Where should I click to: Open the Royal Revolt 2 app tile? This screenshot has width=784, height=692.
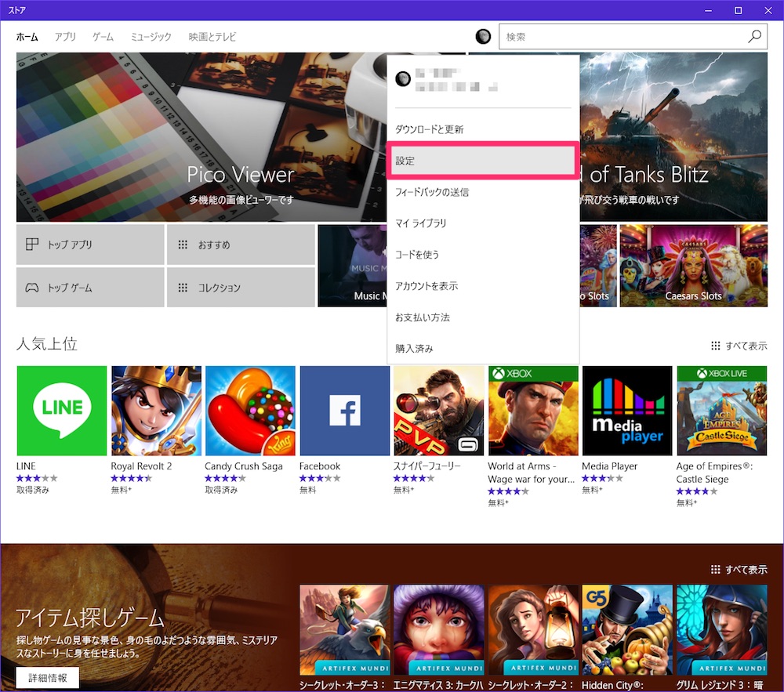point(156,411)
